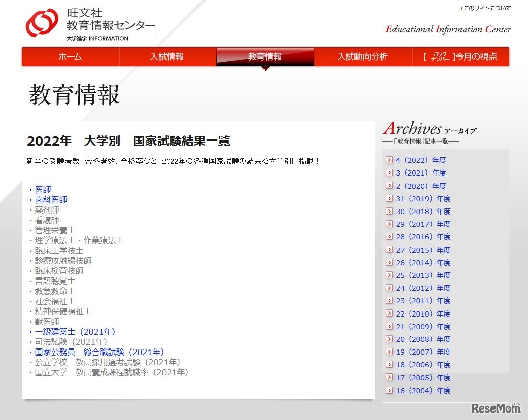This screenshot has width=528, height=420.
Task: Click the arrow icon beside 31（2019）年度
Action: click(x=390, y=198)
